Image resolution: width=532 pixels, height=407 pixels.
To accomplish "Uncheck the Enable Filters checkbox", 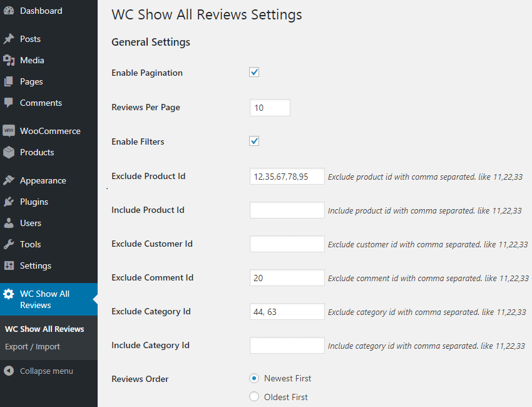I will pos(254,141).
